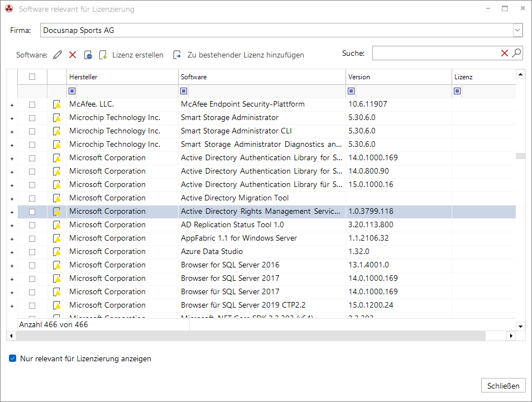532x402 pixels.
Task: Click 'Lizenz erstellen' in the toolbar
Action: click(132, 55)
